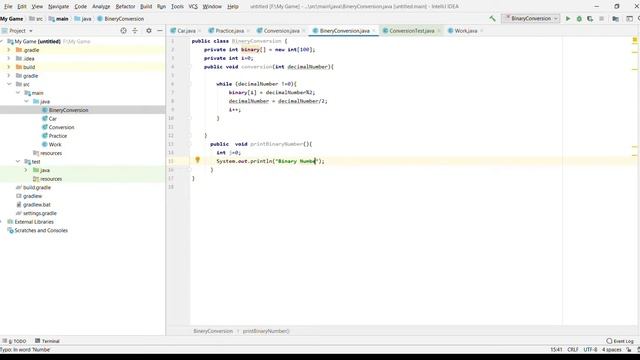The image size is (640, 360).
Task: Close the BineryConversion.java tab
Action: click(373, 31)
